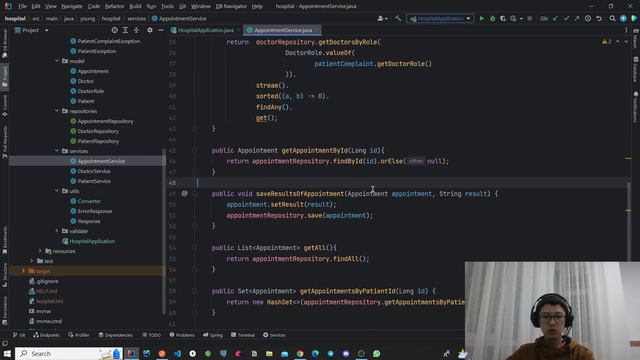
Task: Open the DB Navigator menu
Action: pyautogui.click(x=231, y=6)
